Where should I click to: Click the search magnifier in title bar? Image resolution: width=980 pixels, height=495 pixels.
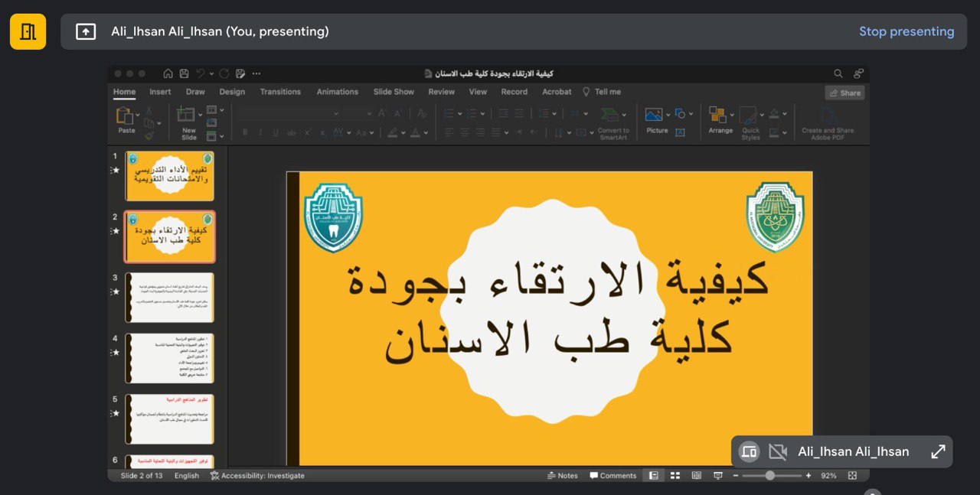click(x=838, y=73)
